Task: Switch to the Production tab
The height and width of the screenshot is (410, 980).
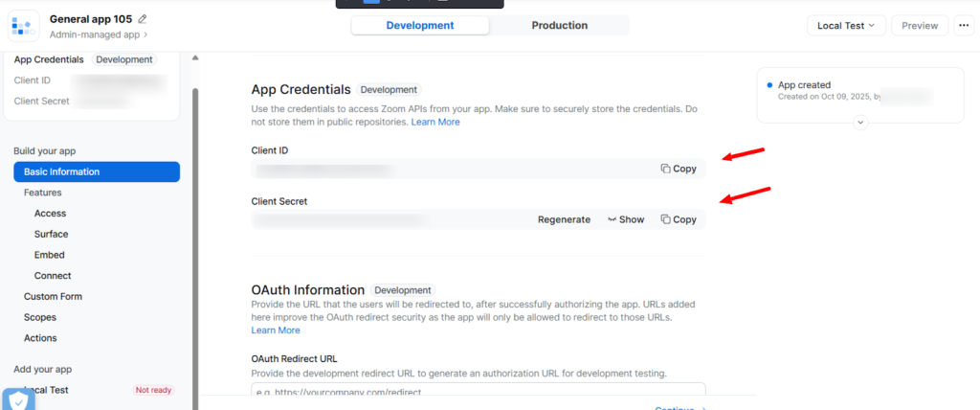Action: [559, 26]
